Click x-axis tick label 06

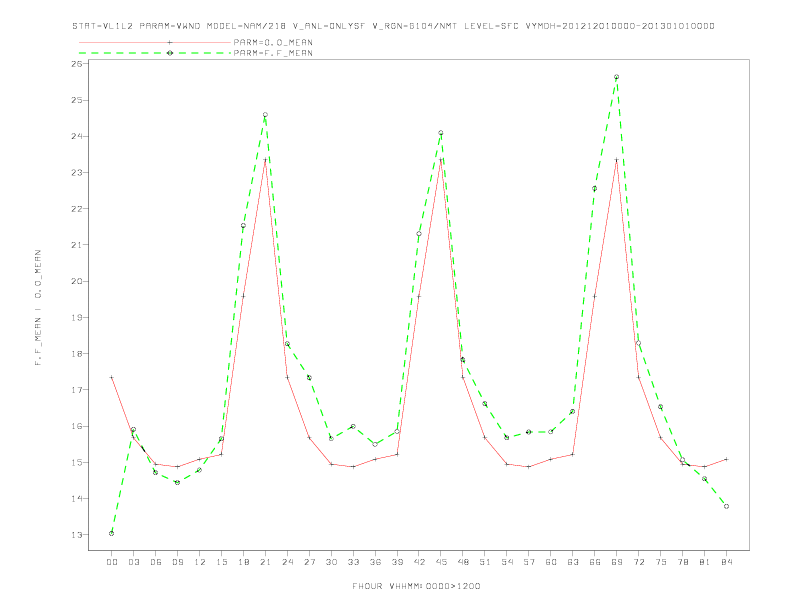[x=156, y=562]
